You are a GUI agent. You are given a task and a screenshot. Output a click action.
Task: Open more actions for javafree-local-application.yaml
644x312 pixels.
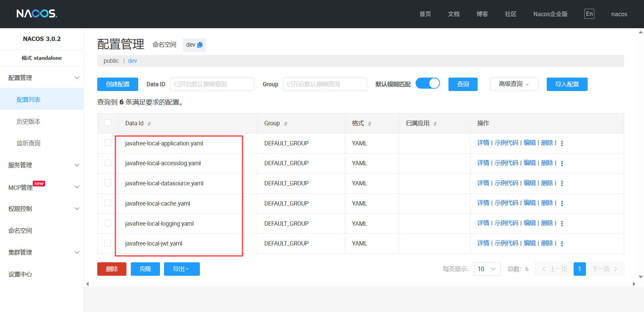[x=562, y=143]
